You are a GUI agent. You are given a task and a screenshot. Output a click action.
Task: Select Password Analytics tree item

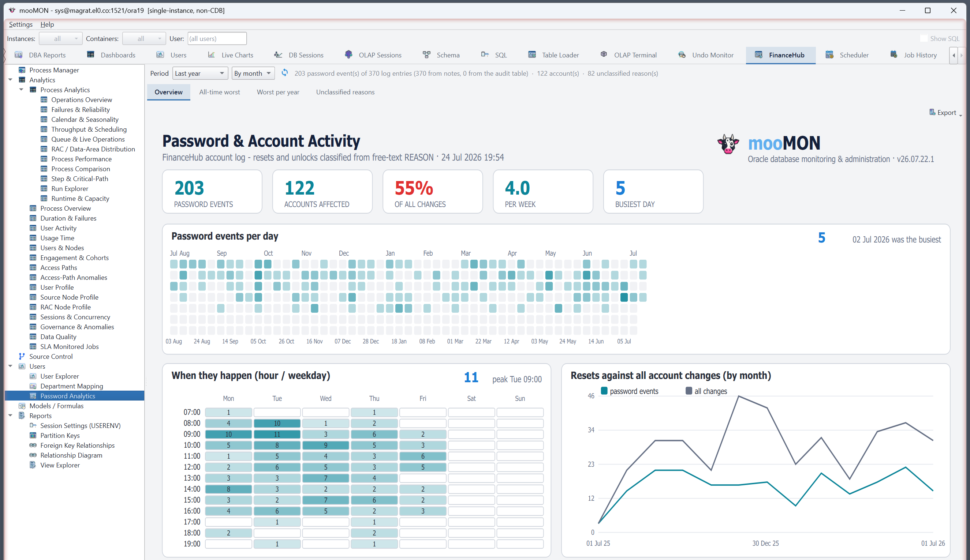[x=68, y=396]
